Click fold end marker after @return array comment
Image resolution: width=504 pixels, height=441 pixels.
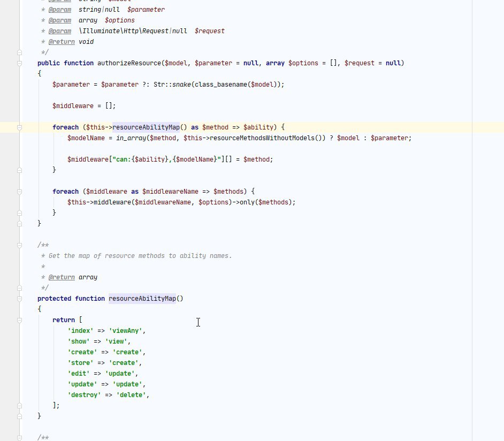tap(19, 288)
